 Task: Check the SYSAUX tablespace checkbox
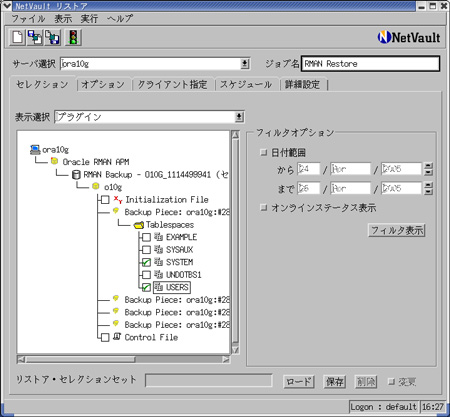pos(146,250)
